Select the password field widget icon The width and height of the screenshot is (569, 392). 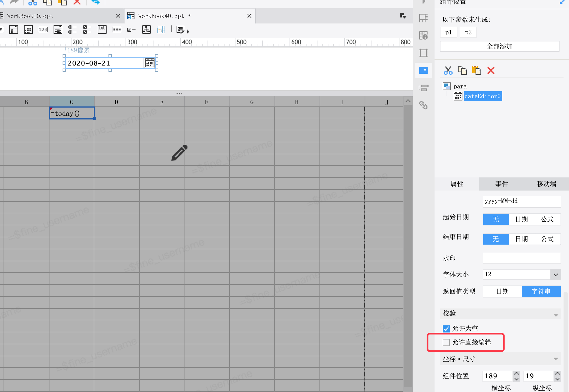(x=117, y=29)
